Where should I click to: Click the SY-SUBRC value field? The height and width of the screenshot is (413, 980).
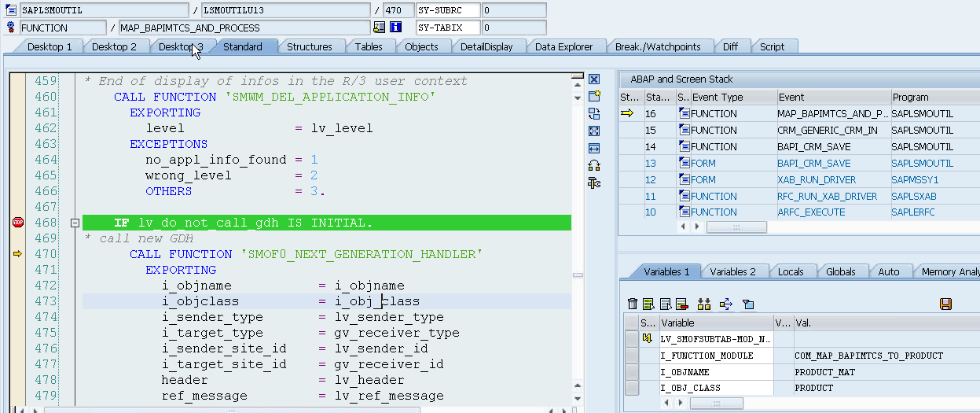513,11
